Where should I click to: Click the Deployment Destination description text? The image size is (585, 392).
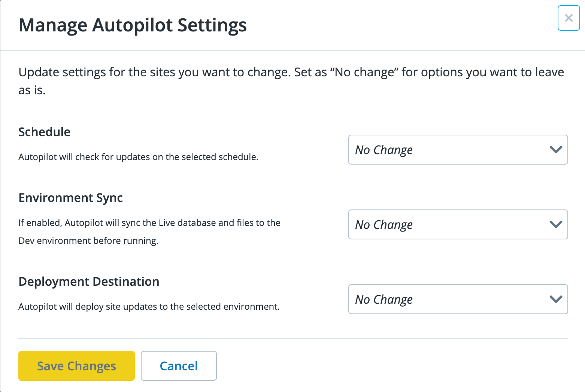pos(149,307)
